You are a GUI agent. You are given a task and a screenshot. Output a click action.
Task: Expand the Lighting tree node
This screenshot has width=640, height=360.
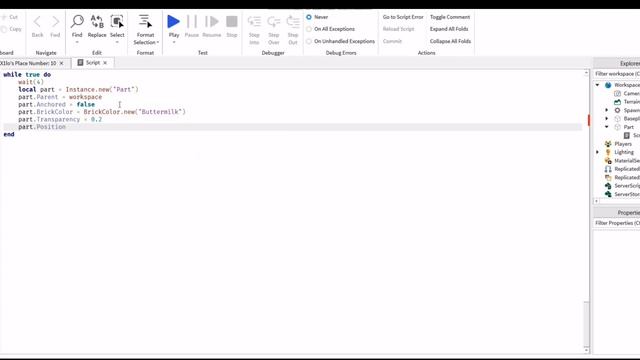click(598, 152)
